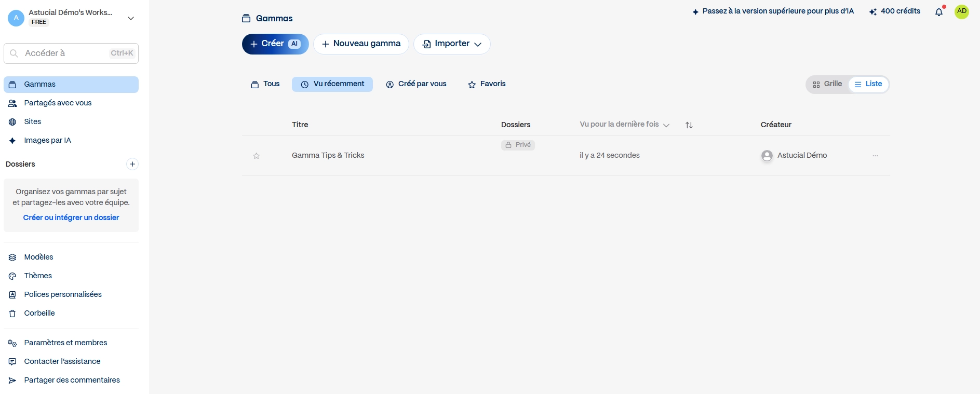Open Images par IA in sidebar

[x=47, y=140]
